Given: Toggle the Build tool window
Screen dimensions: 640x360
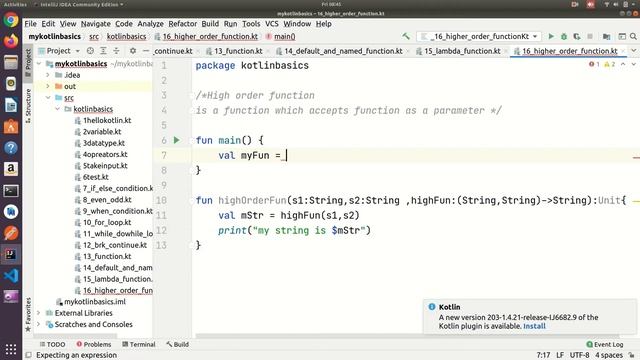Looking at the screenshot, I should 178,344.
